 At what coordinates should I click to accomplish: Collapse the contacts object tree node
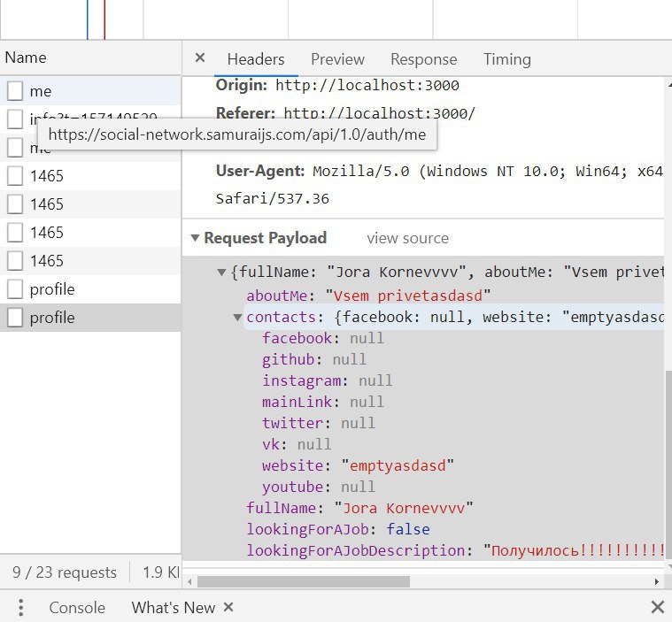point(238,318)
